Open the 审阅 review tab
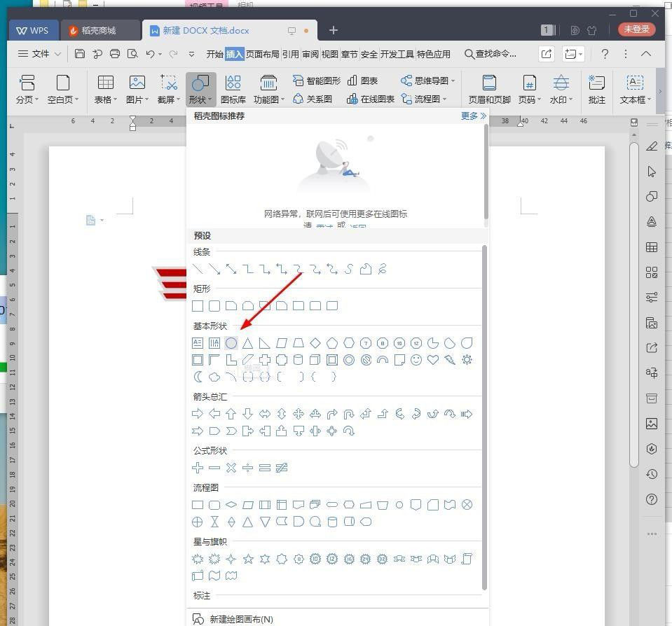The image size is (672, 626). 310,54
